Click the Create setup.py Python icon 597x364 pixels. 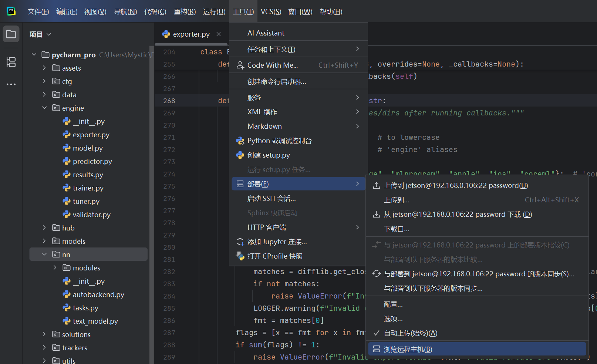(x=240, y=155)
